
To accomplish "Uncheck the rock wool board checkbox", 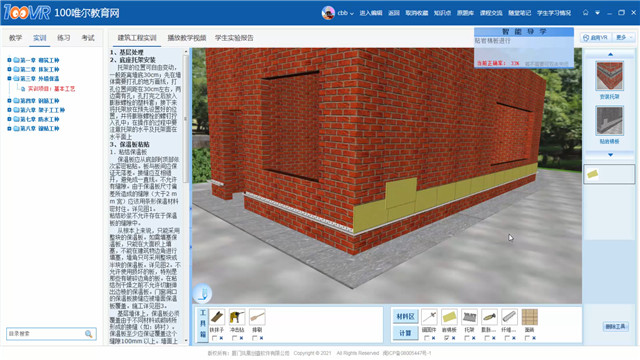I will [447, 338].
